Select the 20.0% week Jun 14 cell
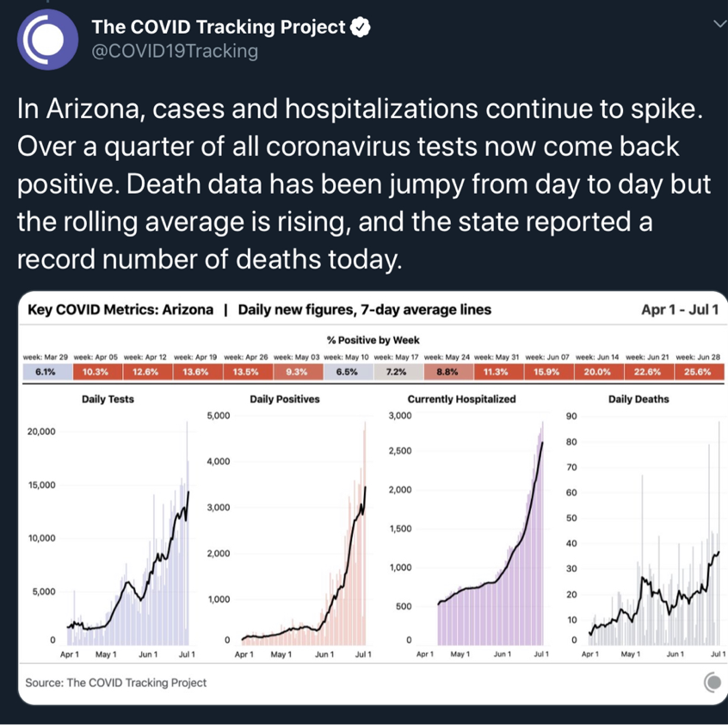728x725 pixels. [597, 373]
